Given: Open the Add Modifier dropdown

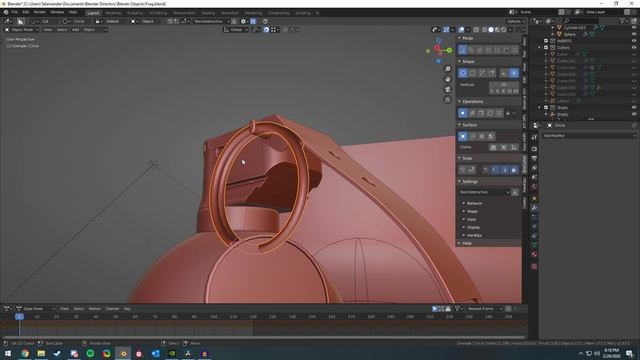Looking at the screenshot, I should (x=588, y=136).
